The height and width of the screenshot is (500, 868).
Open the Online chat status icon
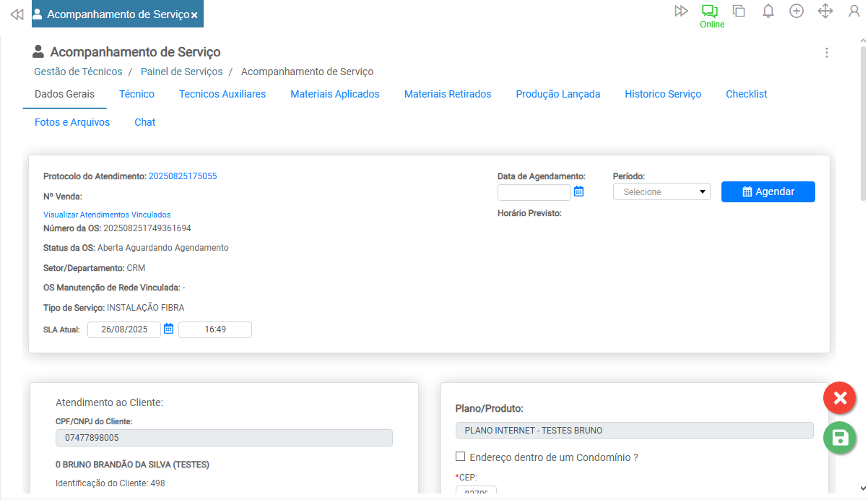coord(711,12)
